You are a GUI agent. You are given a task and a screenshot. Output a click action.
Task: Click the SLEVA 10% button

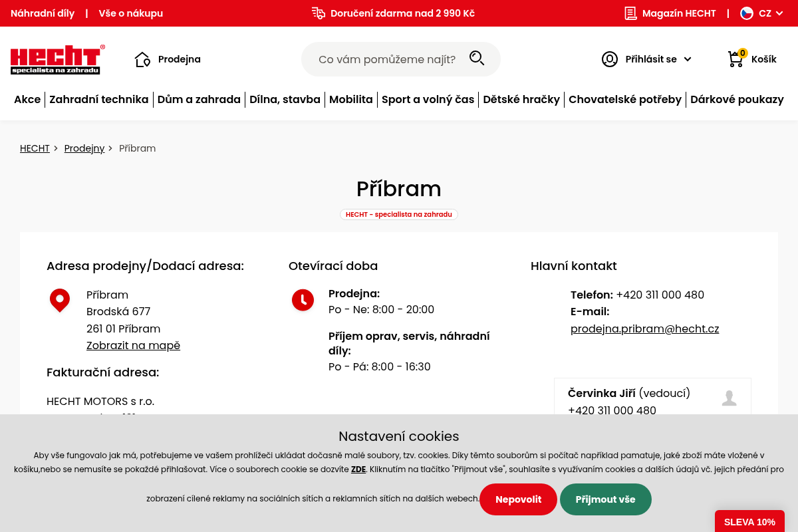tap(749, 521)
